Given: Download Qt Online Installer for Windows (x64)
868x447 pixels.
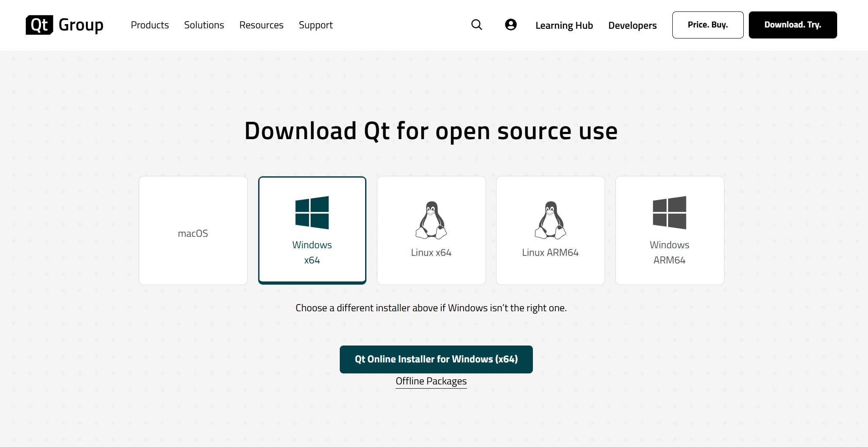Looking at the screenshot, I should [x=436, y=359].
